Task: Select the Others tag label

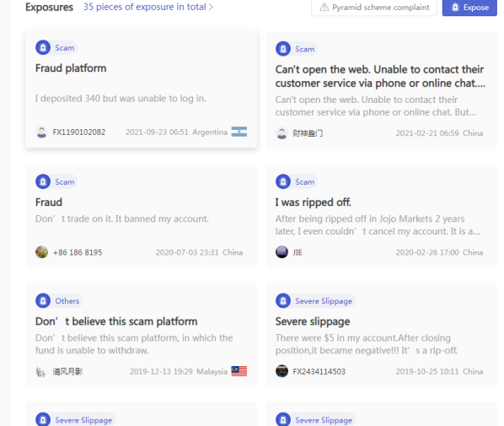Action: (67, 301)
